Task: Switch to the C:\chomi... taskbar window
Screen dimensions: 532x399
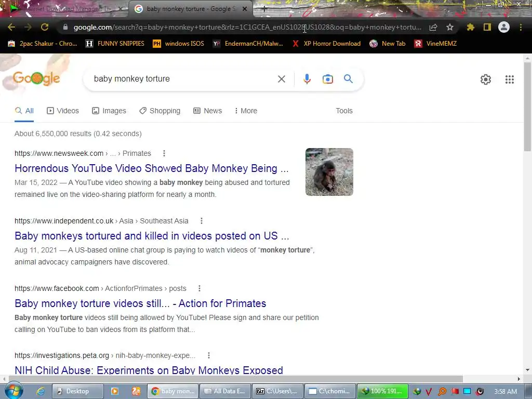Action: click(330, 391)
